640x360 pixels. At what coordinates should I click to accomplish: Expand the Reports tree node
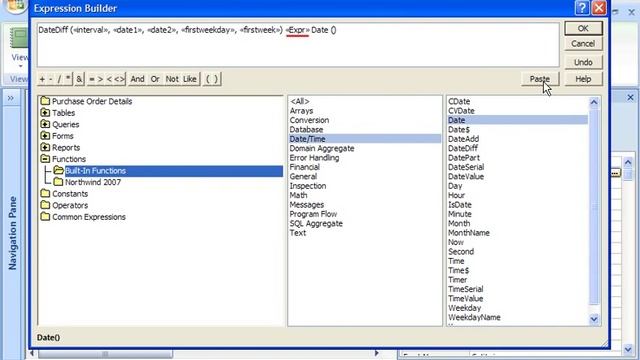(45, 147)
